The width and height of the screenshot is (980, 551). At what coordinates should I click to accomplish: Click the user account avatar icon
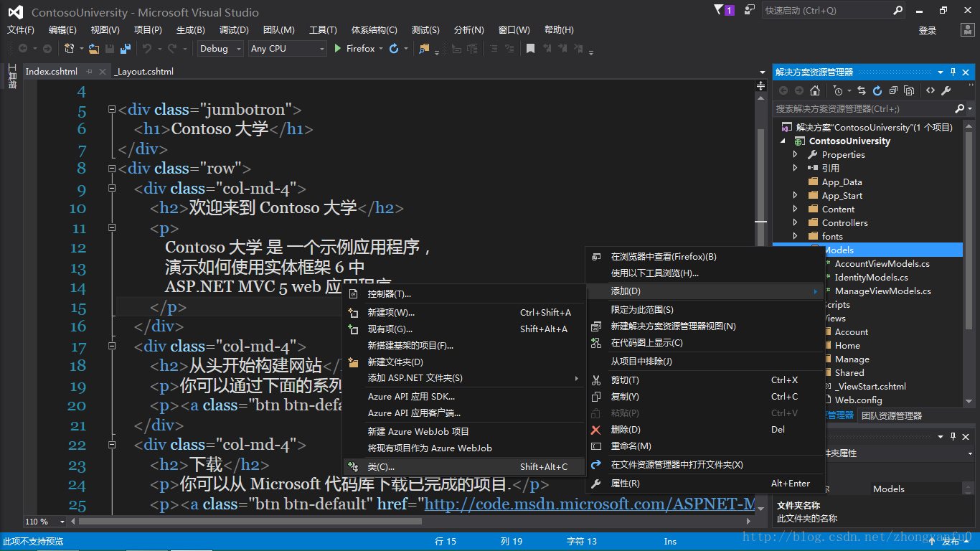pyautogui.click(x=967, y=30)
